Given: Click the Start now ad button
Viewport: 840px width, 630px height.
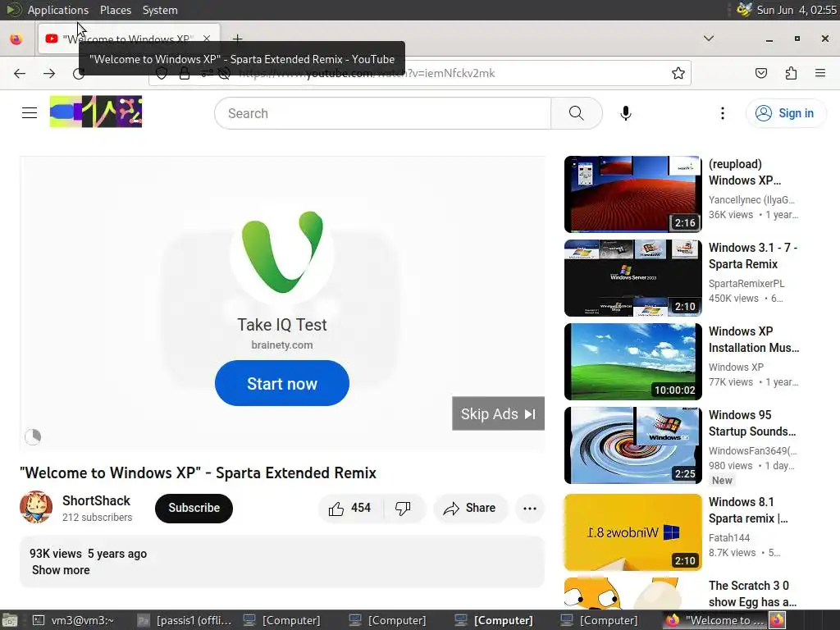Looking at the screenshot, I should 282,383.
